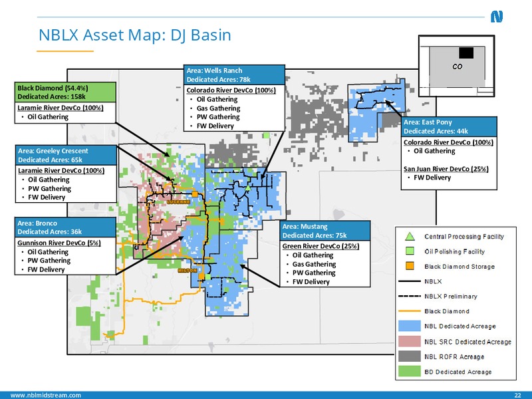Click Oil Gathering in the Greeley Crescent box

tap(49, 180)
